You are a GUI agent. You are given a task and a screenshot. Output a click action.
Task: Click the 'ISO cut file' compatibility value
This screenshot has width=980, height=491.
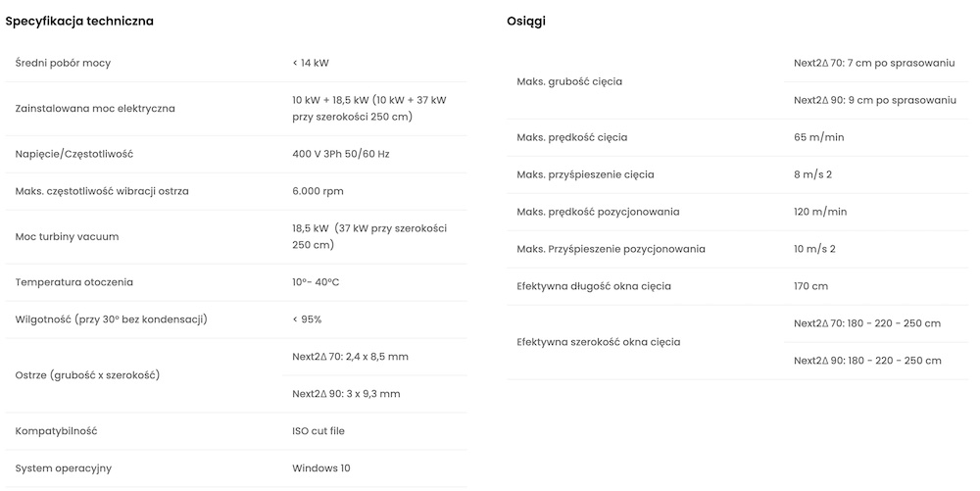(318, 431)
